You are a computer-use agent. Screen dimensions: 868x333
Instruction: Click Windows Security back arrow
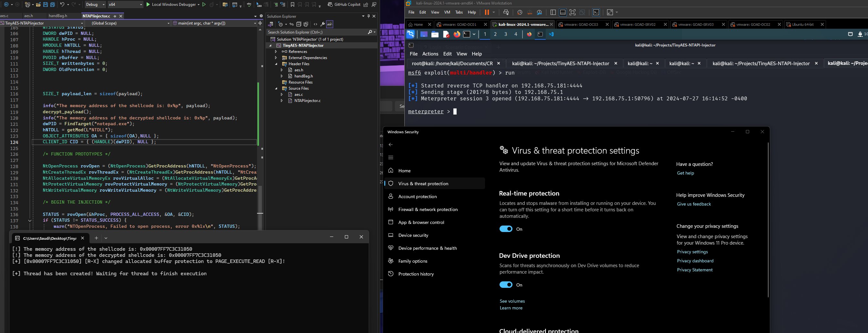point(390,145)
